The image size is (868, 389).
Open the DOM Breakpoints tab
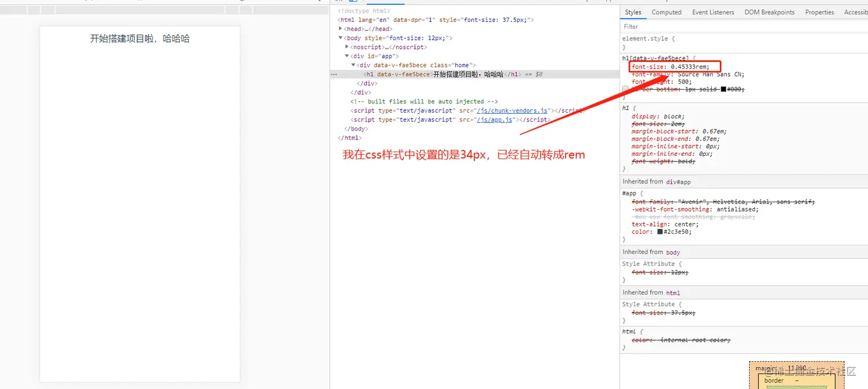pyautogui.click(x=769, y=12)
